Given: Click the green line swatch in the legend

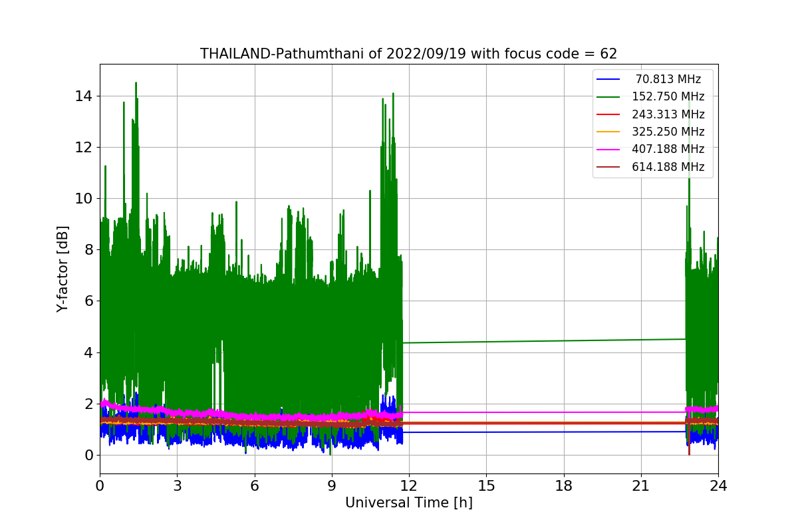Looking at the screenshot, I should point(608,97).
